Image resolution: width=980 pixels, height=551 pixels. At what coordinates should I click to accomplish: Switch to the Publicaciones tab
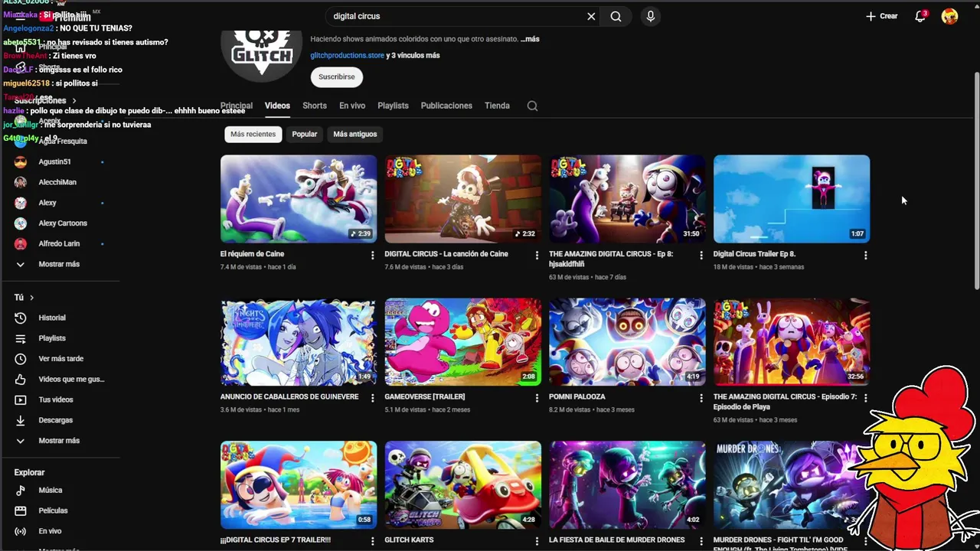point(446,106)
